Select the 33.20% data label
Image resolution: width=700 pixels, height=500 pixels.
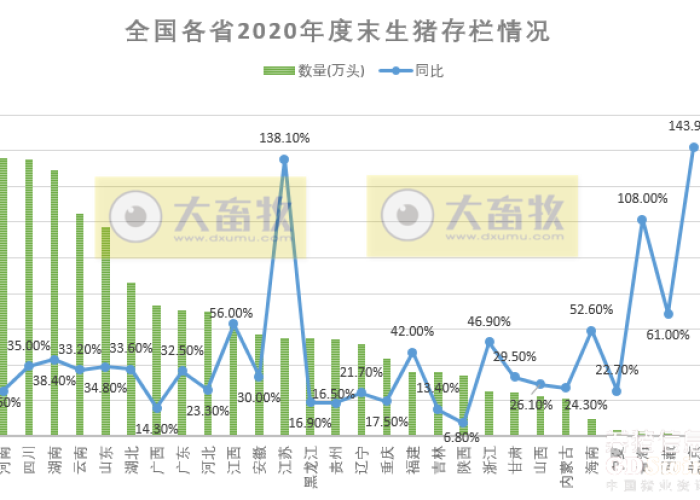(x=80, y=349)
